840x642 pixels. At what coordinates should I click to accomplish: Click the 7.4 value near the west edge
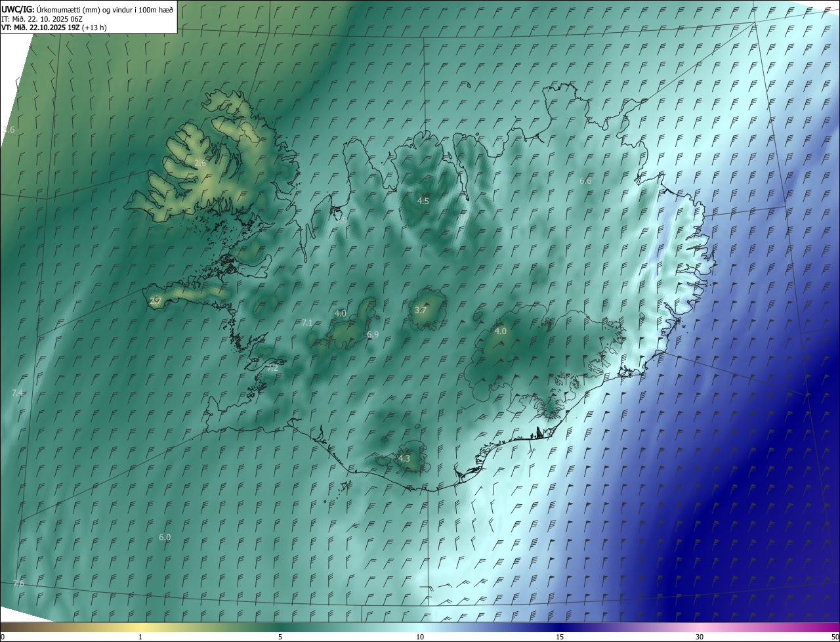[x=18, y=393]
